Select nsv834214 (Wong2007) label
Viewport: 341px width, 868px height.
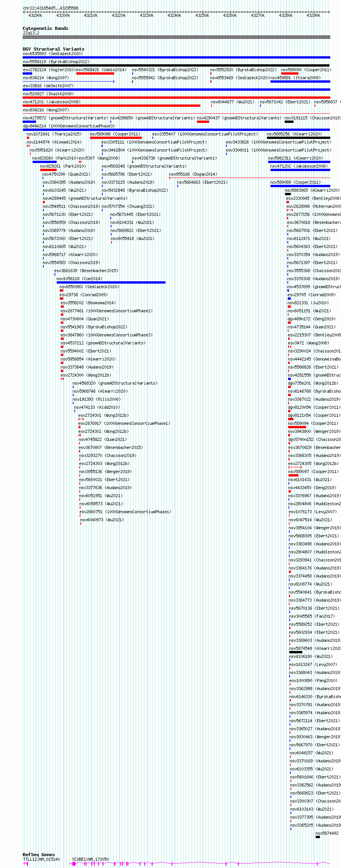tap(46, 78)
